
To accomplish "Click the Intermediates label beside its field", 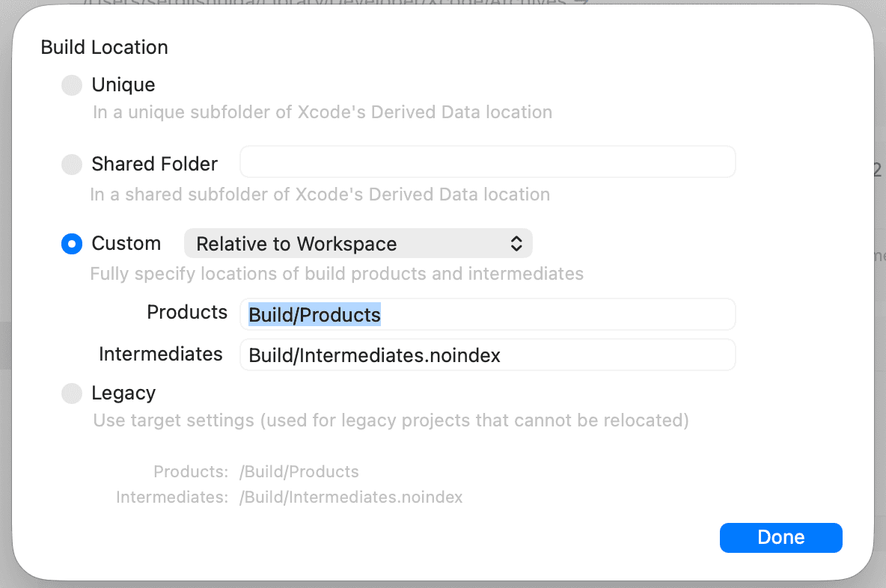I will [x=160, y=354].
